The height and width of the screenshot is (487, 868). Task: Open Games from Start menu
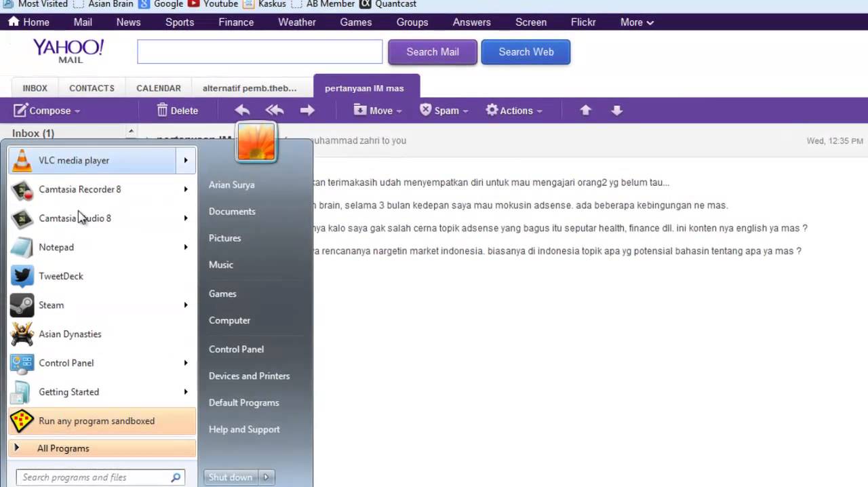click(x=222, y=294)
